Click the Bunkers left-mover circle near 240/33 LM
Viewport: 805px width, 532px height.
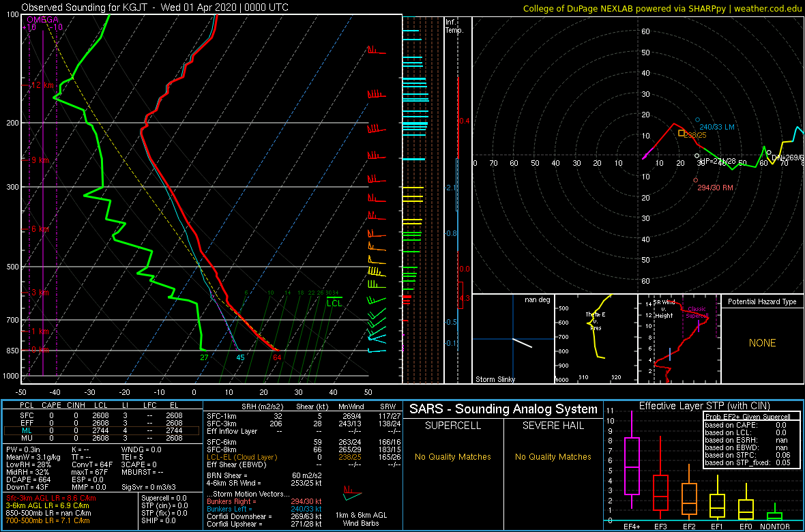pos(697,119)
